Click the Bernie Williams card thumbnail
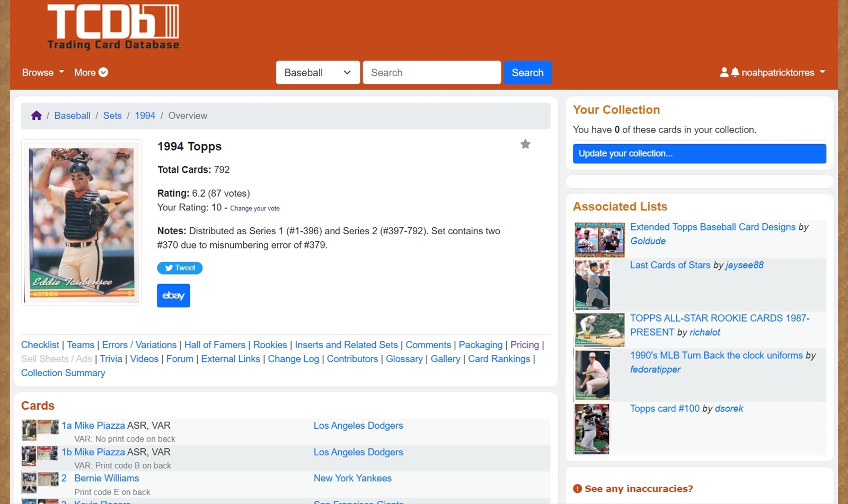848x504 pixels. tap(40, 482)
